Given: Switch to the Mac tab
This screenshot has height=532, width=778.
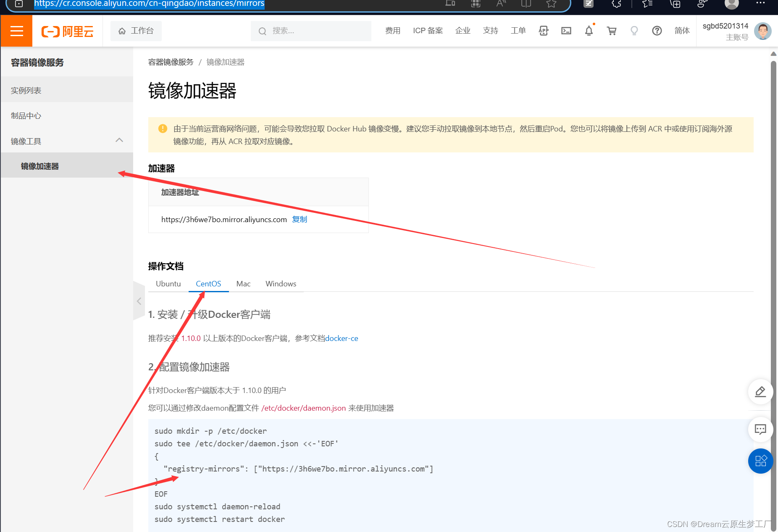Looking at the screenshot, I should pos(243,283).
